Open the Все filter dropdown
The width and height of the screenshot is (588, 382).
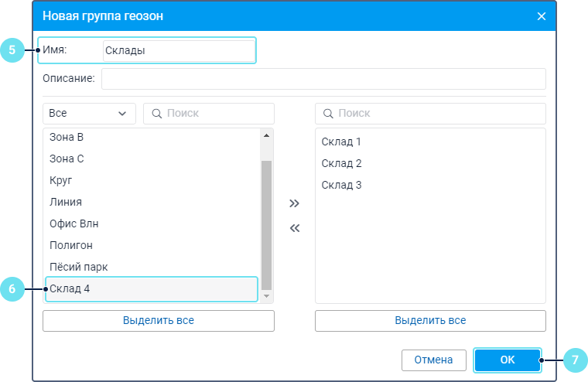click(x=89, y=114)
